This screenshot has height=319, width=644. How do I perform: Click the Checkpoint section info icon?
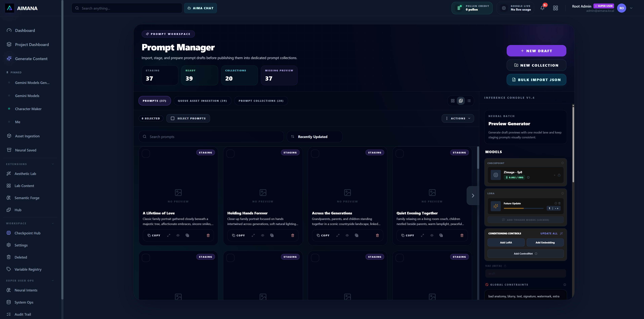click(562, 163)
